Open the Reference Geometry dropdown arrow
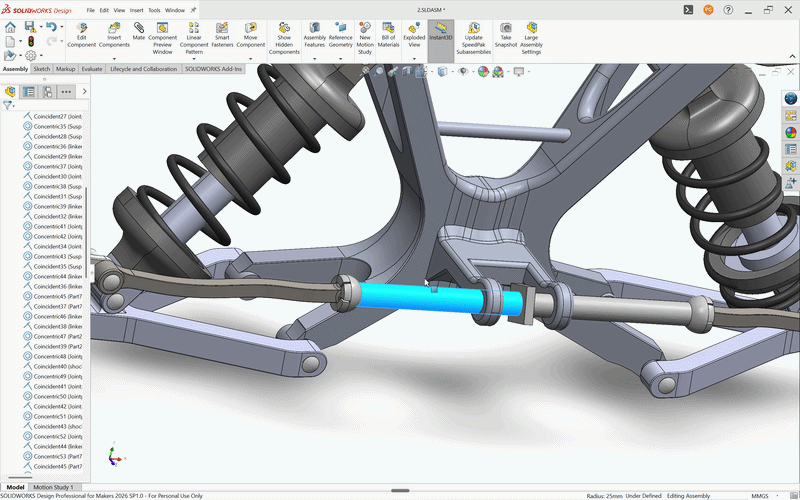 tap(340, 59)
